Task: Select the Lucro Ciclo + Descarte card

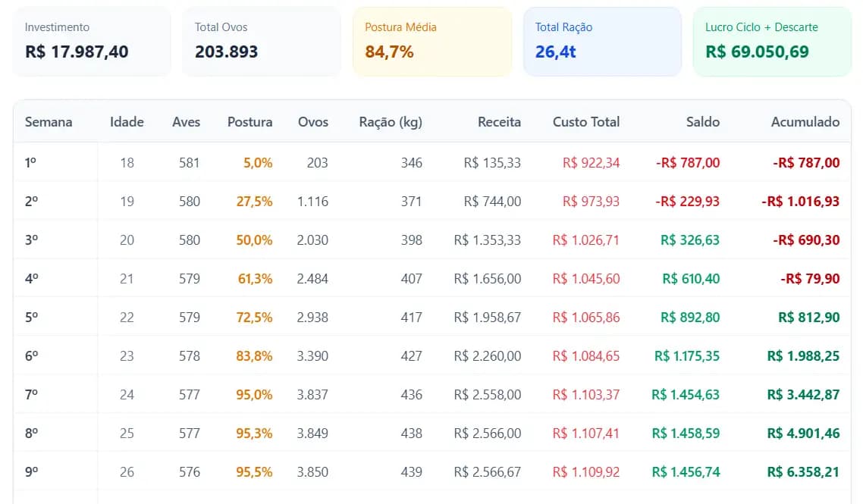Action: [x=772, y=42]
